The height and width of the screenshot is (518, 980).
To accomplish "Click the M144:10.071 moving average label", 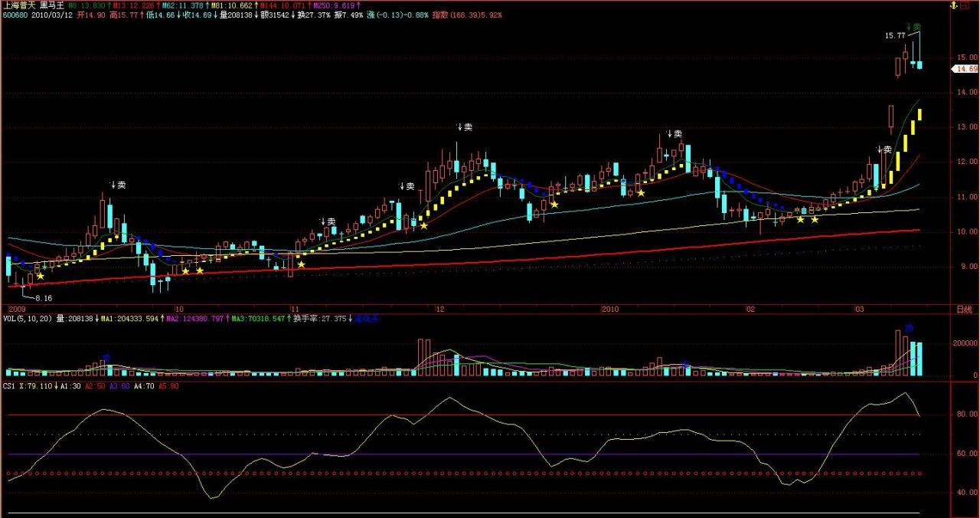I will tap(283, 5).
